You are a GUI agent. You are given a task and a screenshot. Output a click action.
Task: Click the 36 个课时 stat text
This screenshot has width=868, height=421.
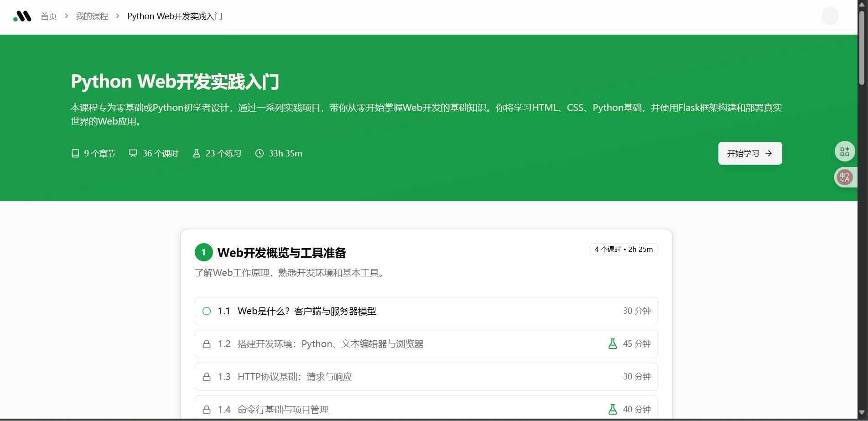[x=161, y=153]
